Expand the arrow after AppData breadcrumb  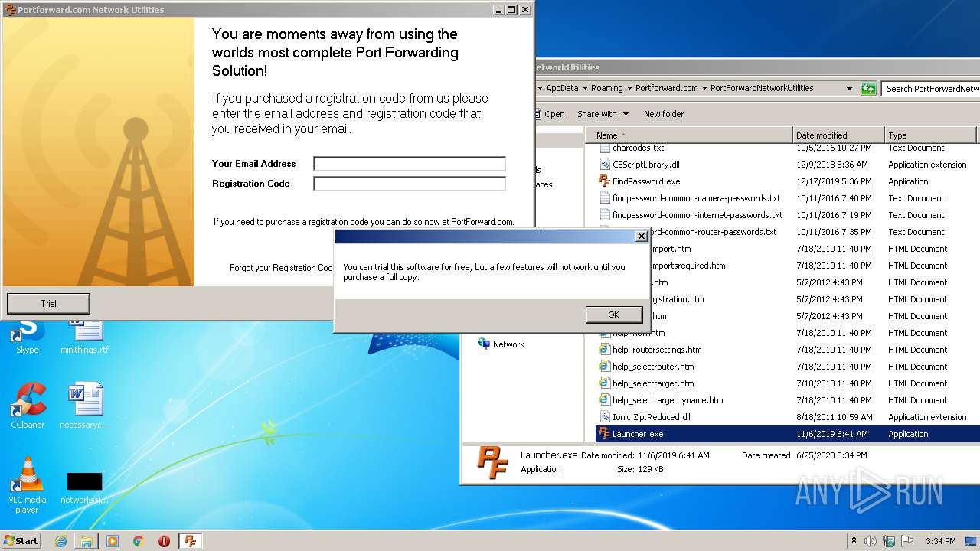pyautogui.click(x=585, y=89)
